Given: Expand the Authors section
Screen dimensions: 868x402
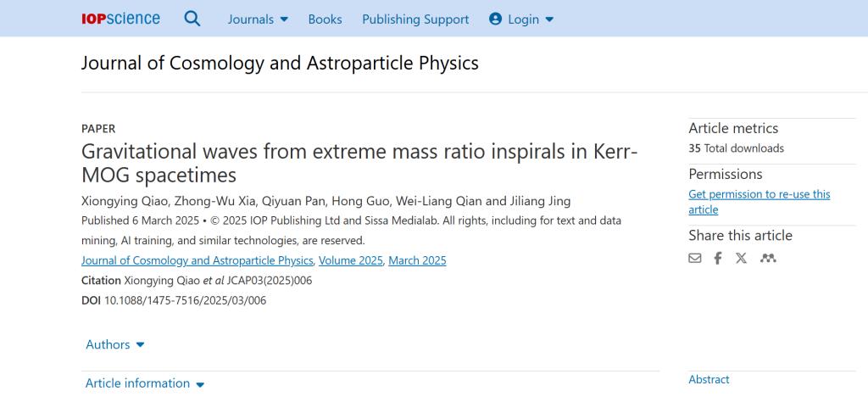Looking at the screenshot, I should [115, 344].
